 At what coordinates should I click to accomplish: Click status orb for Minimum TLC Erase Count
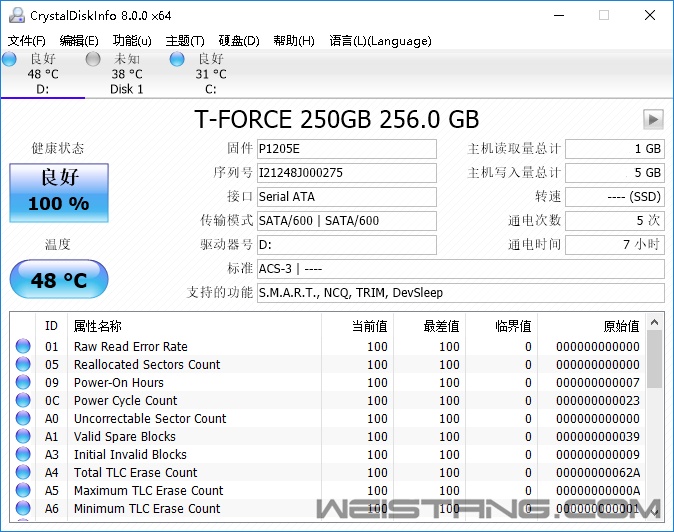[23, 508]
